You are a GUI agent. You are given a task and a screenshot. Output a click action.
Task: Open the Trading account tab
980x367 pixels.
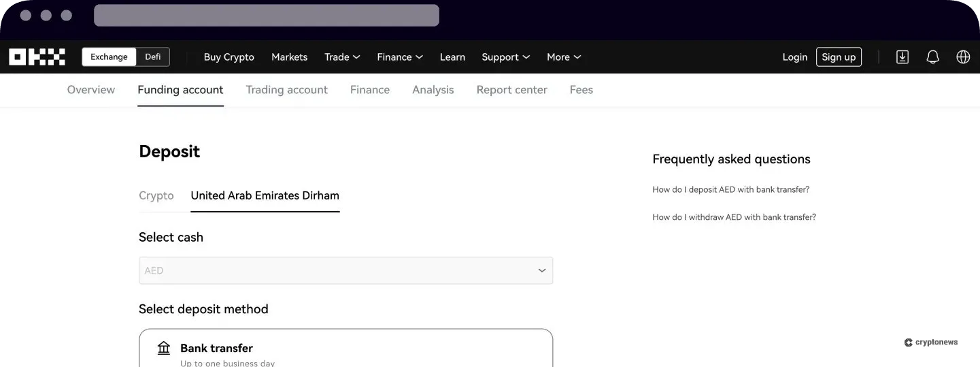[286, 90]
